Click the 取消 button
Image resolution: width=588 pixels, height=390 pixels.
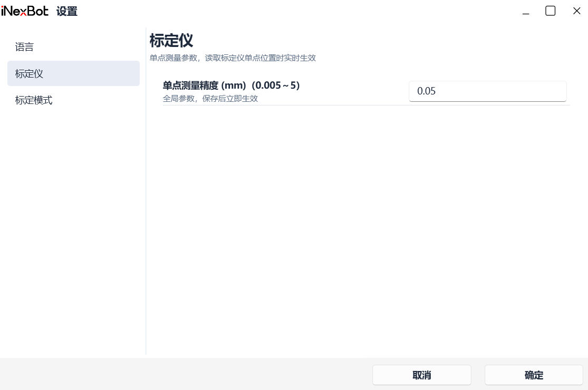point(422,375)
